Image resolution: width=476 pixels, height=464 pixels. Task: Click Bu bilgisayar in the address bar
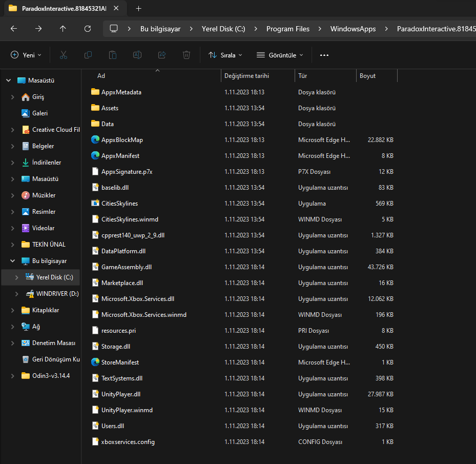coord(160,29)
